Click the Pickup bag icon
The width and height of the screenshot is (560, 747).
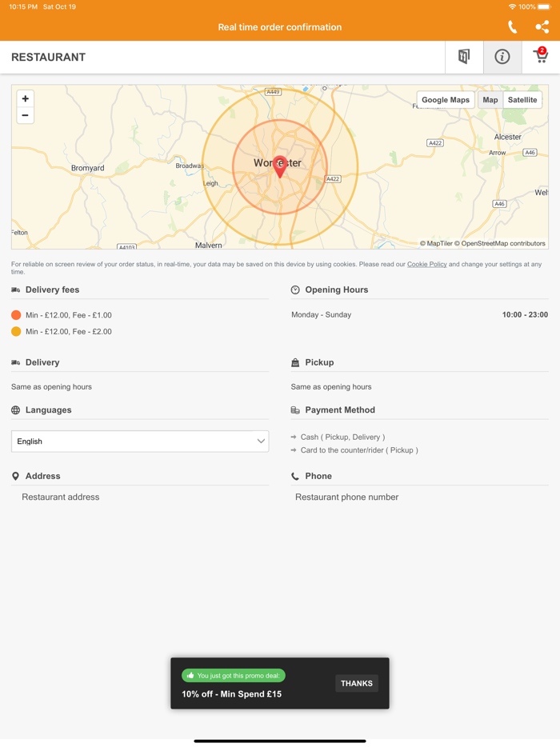(295, 362)
